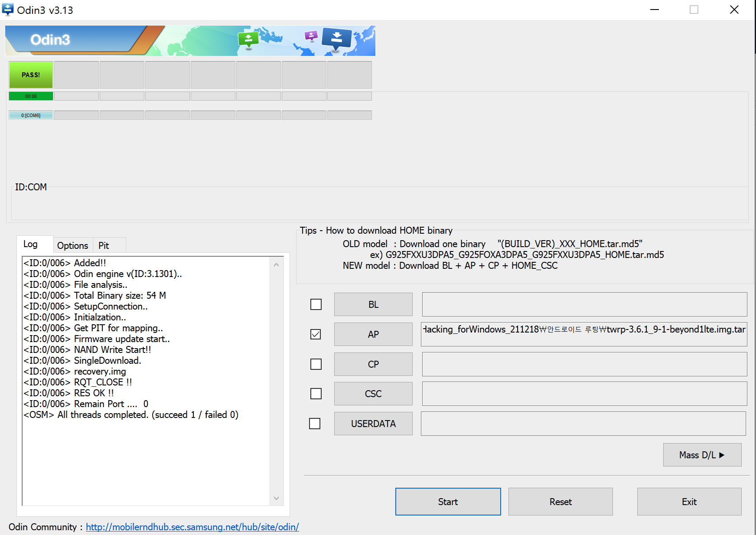Click the blue download icon in the banner
This screenshot has height=535, width=756.
coord(336,39)
